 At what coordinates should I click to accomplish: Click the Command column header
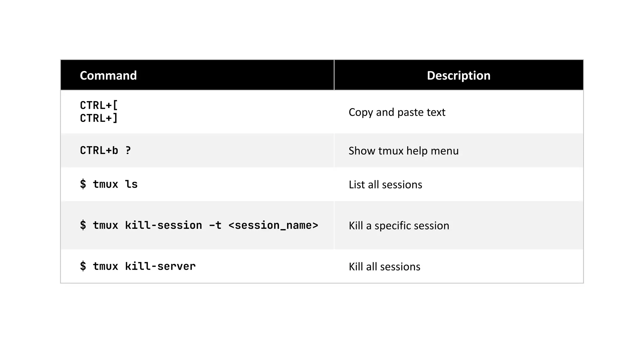point(108,75)
